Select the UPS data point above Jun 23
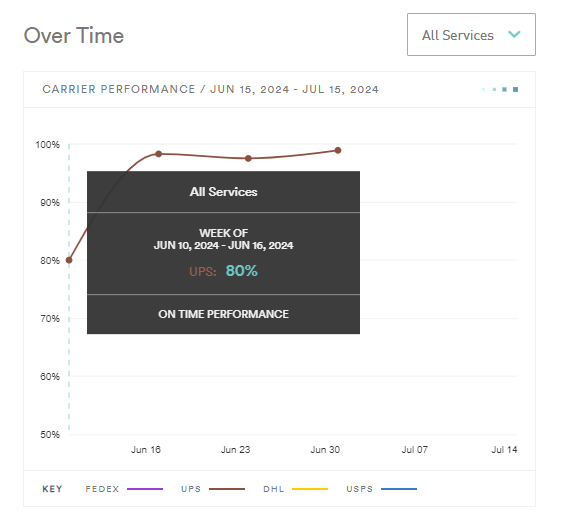Screen dimensions: 561x531 (248, 159)
